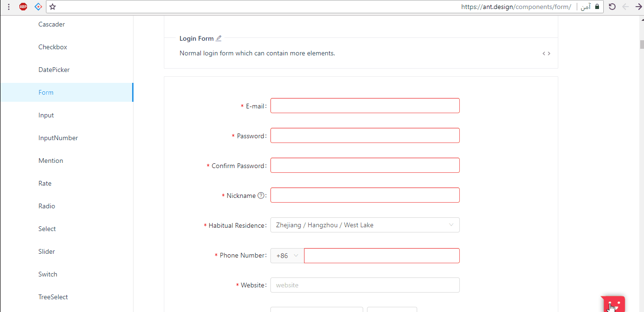Open the red chat feedback widget
644x312 pixels.
coord(613,303)
